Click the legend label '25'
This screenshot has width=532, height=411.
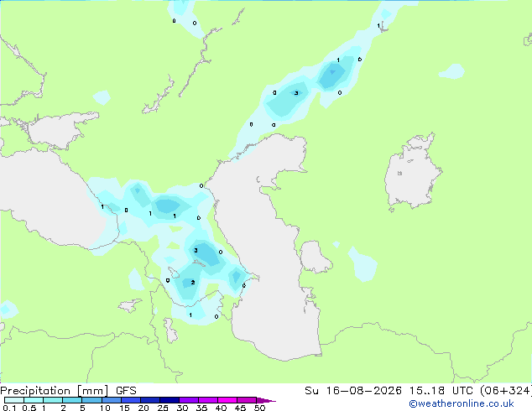tap(163, 408)
